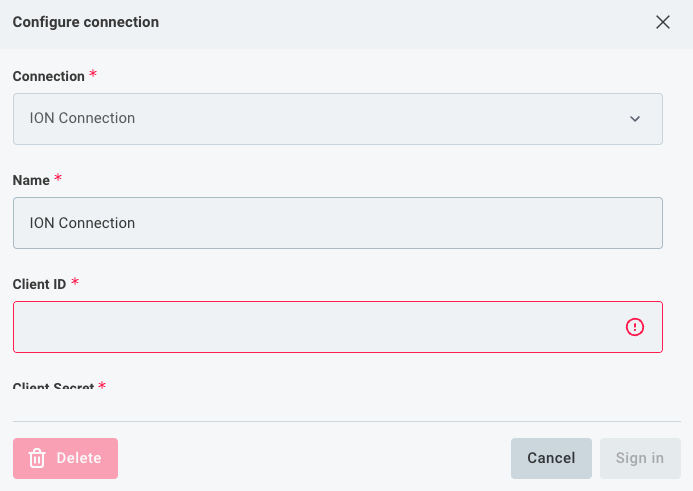Click the required asterisk beside Name
This screenshot has width=693, height=491.
pyautogui.click(x=58, y=179)
